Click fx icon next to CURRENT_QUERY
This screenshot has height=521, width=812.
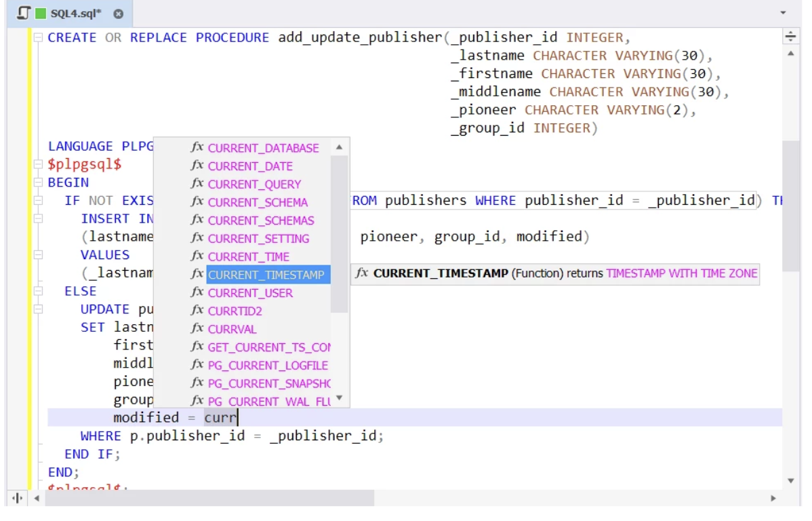[x=197, y=184]
